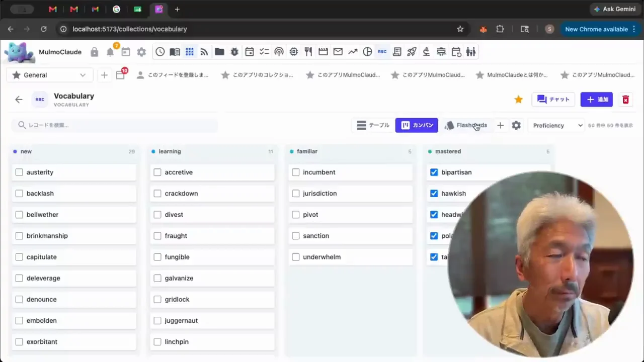Tick the accretive checkbox

pos(157,172)
